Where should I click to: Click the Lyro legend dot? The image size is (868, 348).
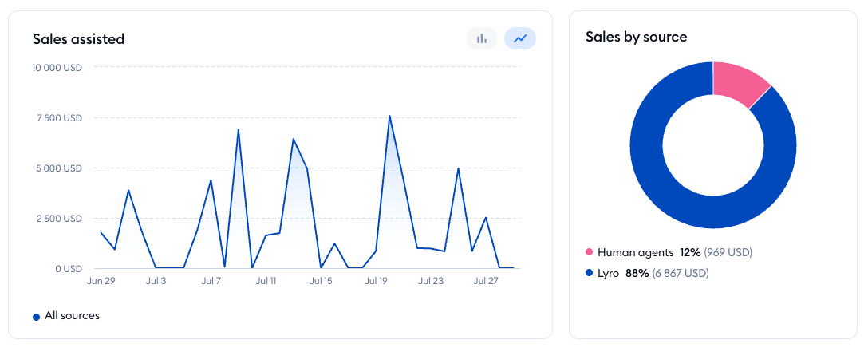(589, 273)
